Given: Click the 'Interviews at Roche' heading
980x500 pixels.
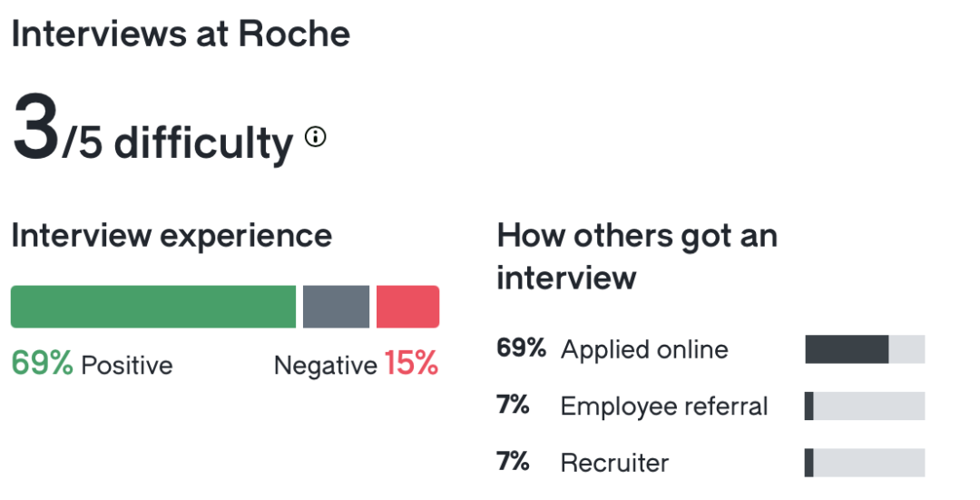Looking at the screenshot, I should 181,34.
